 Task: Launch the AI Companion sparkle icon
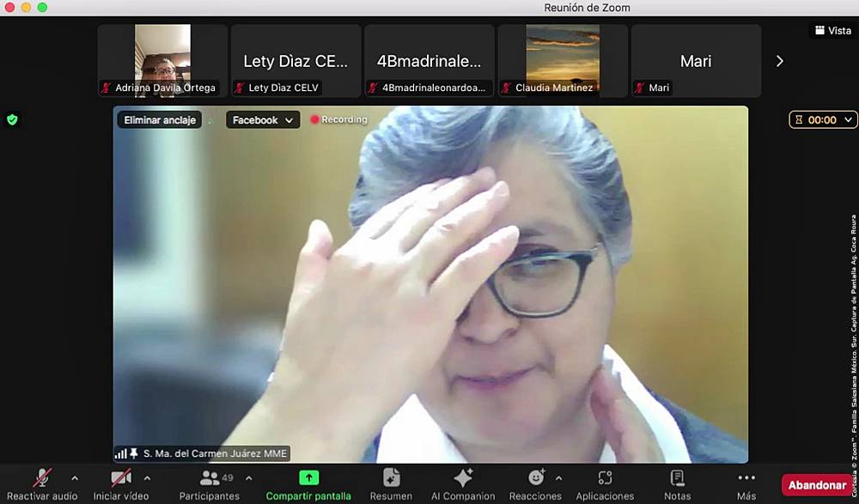(x=463, y=477)
